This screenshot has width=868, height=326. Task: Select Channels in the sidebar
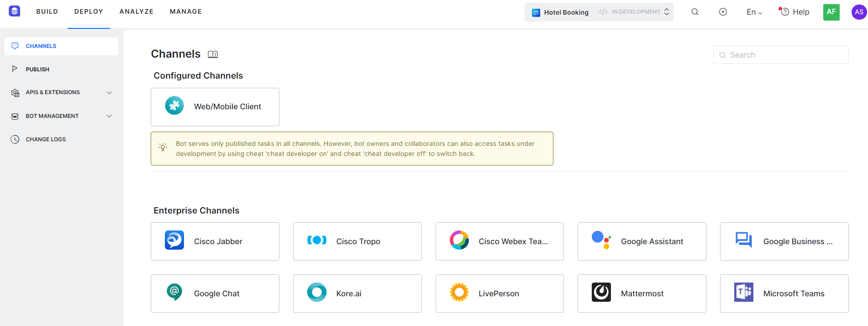coord(61,46)
